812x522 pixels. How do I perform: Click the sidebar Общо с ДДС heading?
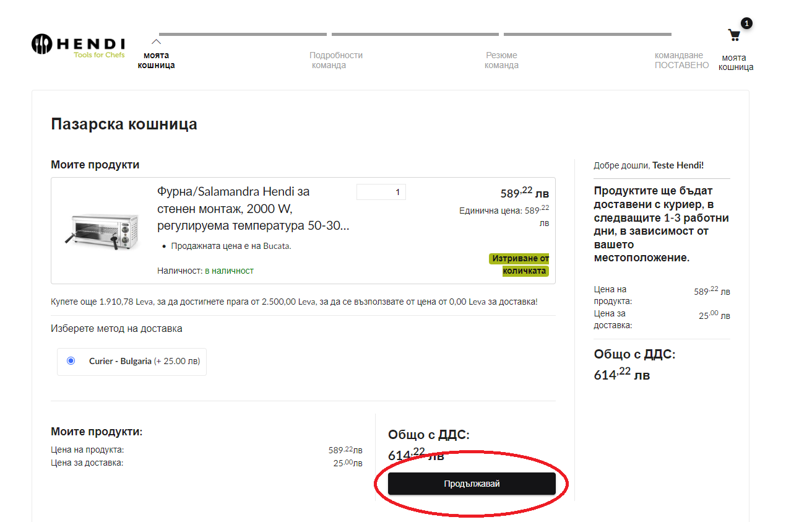click(x=634, y=354)
